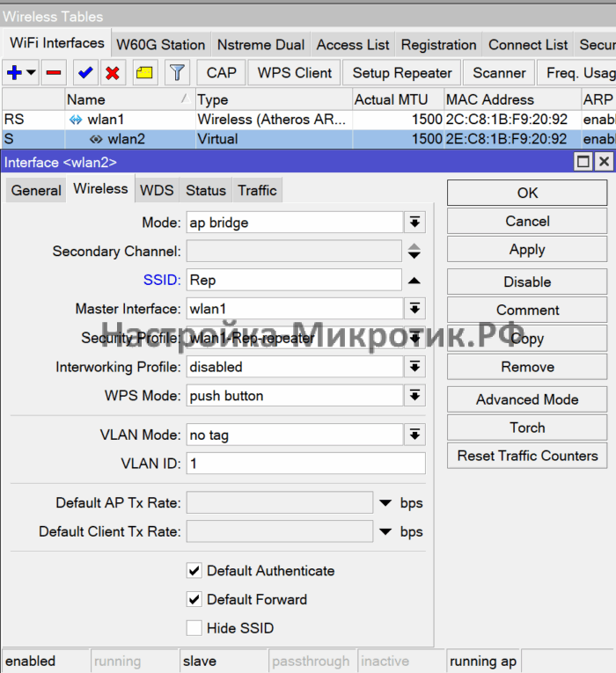
Task: Switch to W60G Station tab
Action: point(160,45)
